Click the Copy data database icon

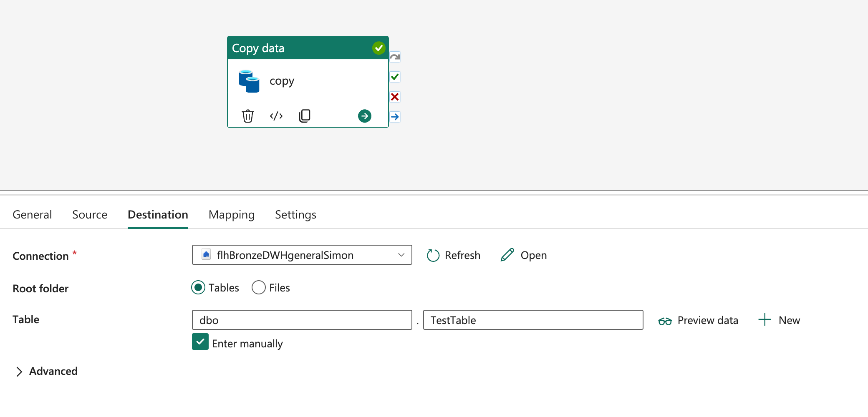249,81
